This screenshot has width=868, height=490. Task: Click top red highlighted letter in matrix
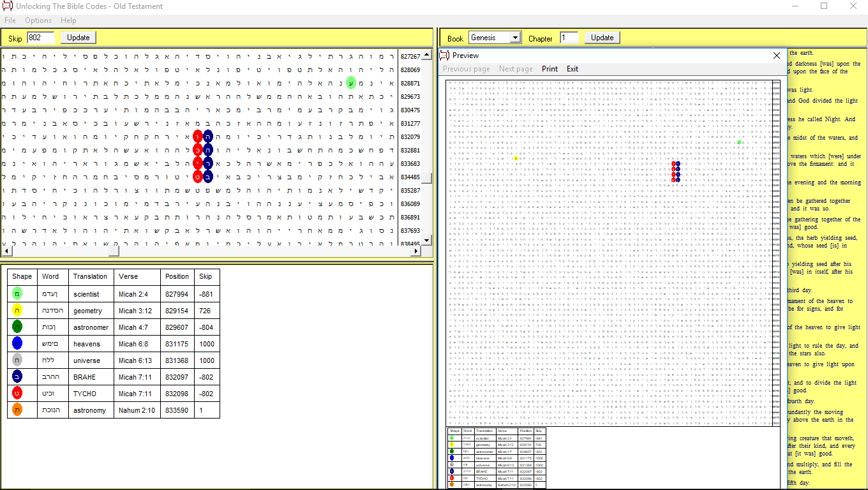click(x=198, y=136)
